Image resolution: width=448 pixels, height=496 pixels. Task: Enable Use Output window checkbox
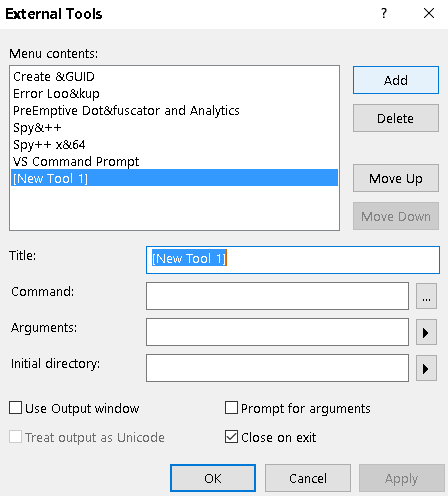pyautogui.click(x=15, y=408)
